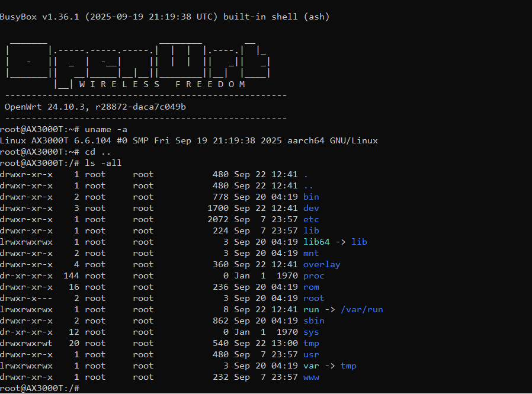Select the 'mnt' directory name
Screen dimensions: 532x394
pyautogui.click(x=311, y=253)
